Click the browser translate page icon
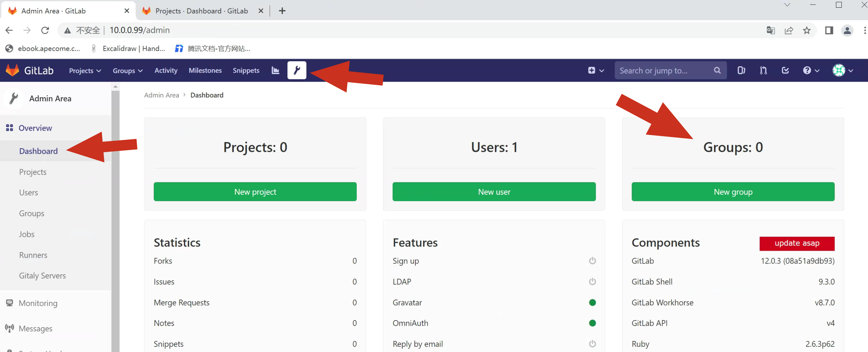The width and height of the screenshot is (868, 352). click(x=770, y=30)
